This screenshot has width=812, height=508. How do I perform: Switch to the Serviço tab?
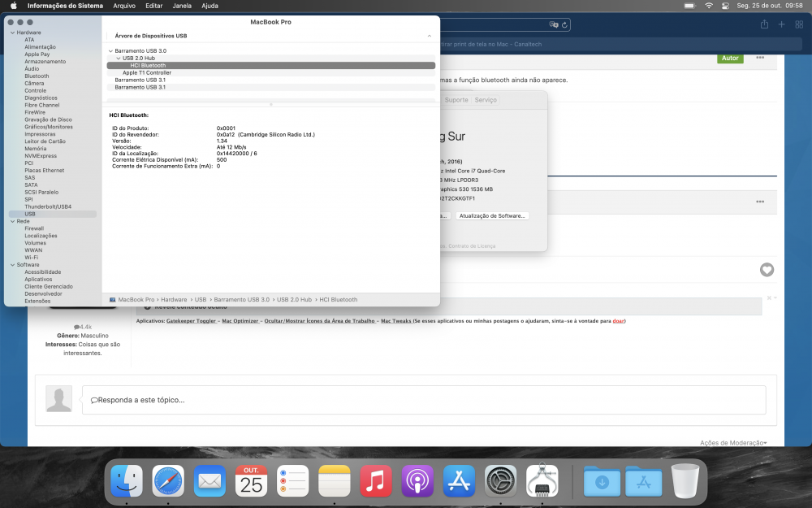click(x=486, y=100)
